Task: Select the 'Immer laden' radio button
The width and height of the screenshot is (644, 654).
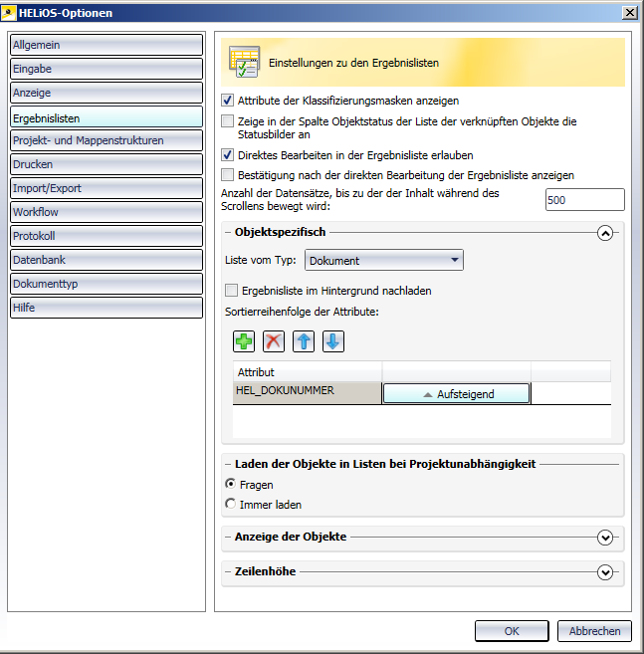Action: click(x=230, y=504)
